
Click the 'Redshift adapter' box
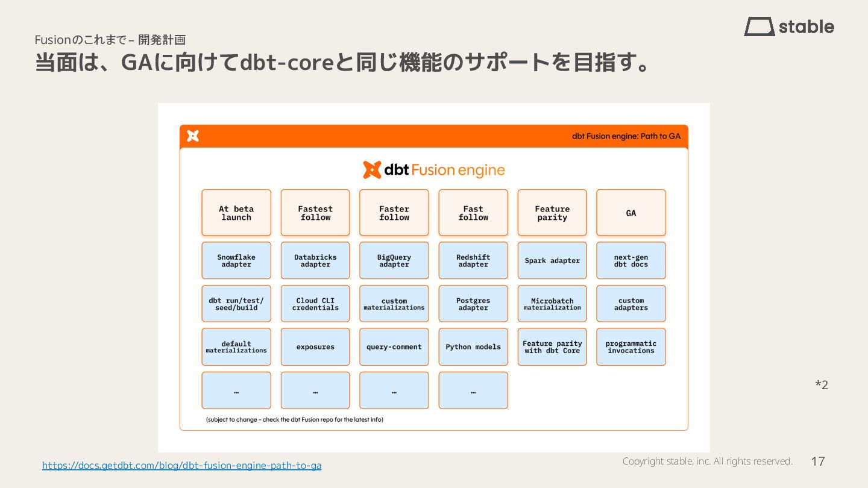[473, 261]
